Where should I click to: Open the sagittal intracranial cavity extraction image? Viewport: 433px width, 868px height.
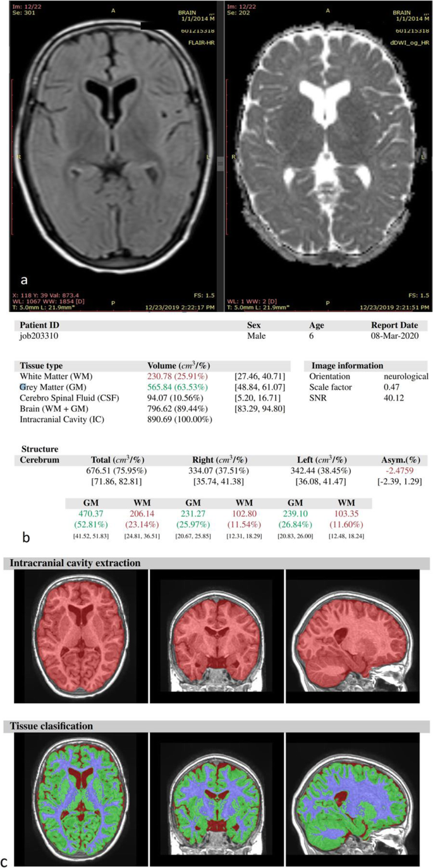coord(352,637)
